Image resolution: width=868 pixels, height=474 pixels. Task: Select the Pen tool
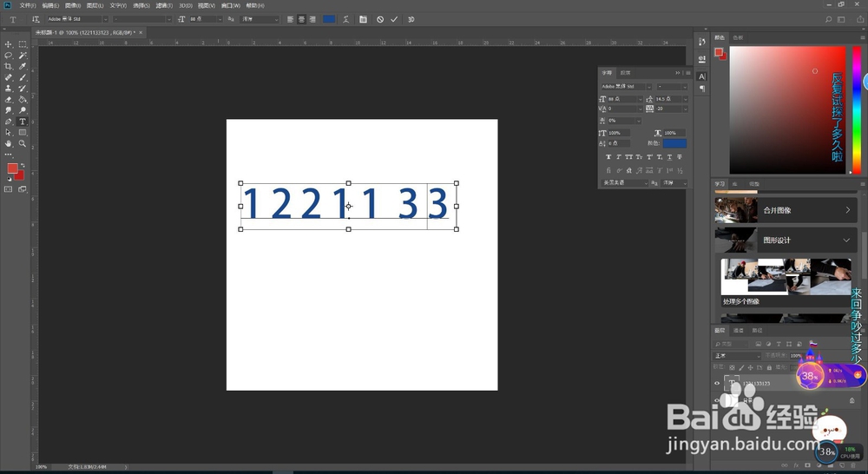9,122
